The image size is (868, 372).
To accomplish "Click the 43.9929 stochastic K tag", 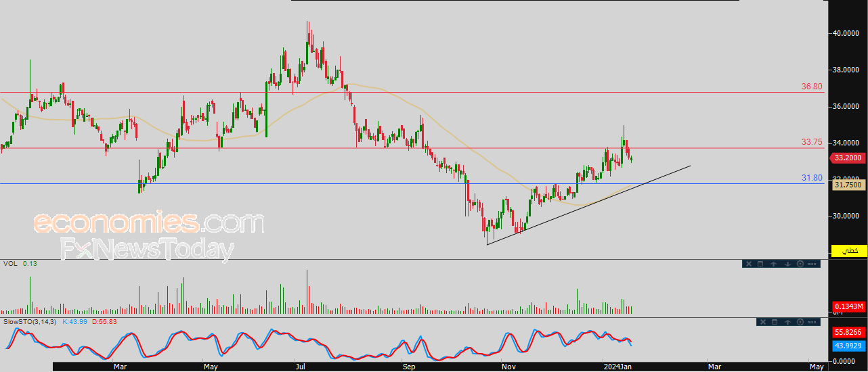I will (848, 346).
